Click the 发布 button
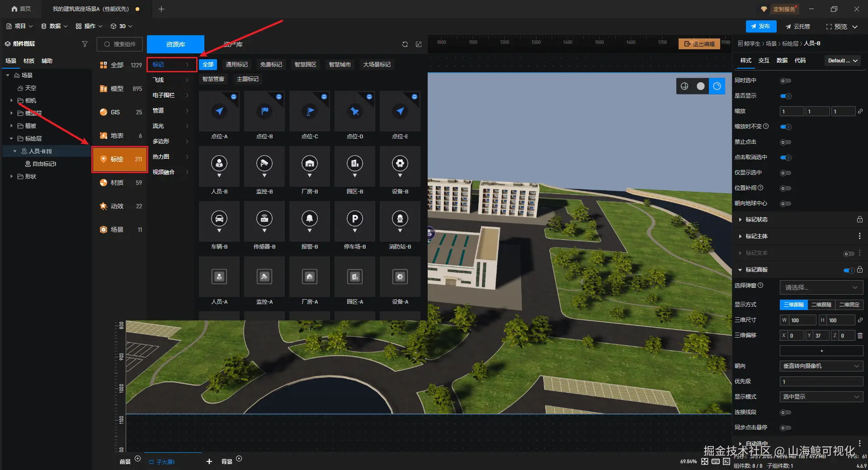 point(761,27)
